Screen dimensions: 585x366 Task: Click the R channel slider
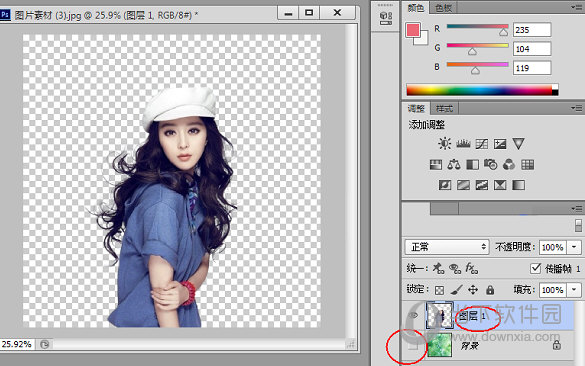[477, 27]
